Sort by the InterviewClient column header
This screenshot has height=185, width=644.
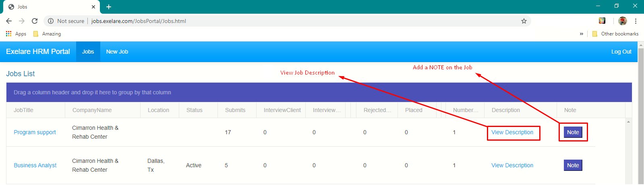click(281, 110)
